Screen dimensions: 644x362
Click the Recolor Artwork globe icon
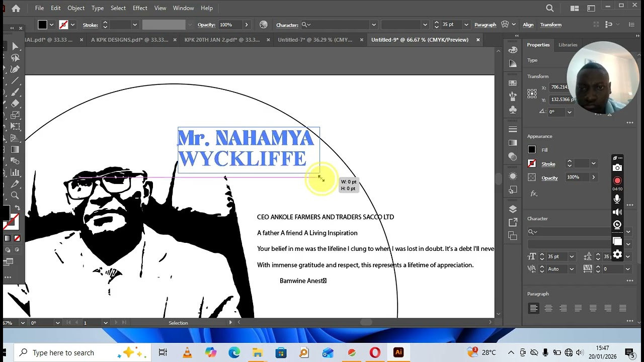[263, 25]
